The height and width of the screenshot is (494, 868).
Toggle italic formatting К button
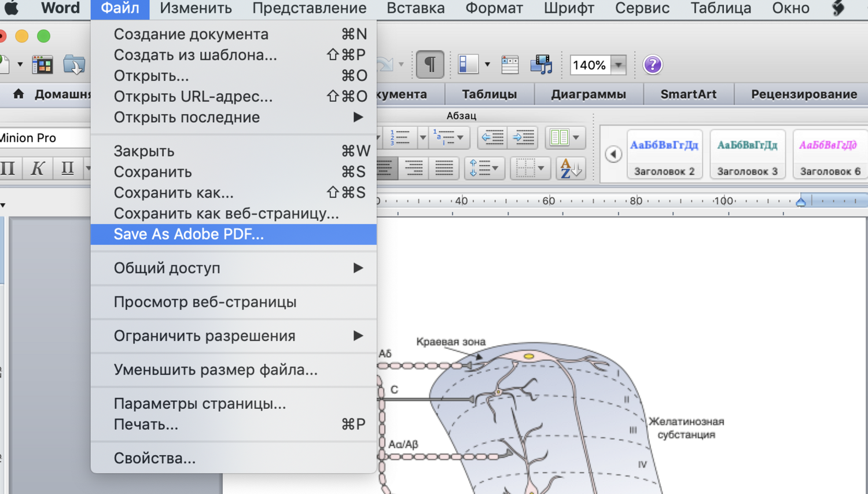tap(38, 169)
